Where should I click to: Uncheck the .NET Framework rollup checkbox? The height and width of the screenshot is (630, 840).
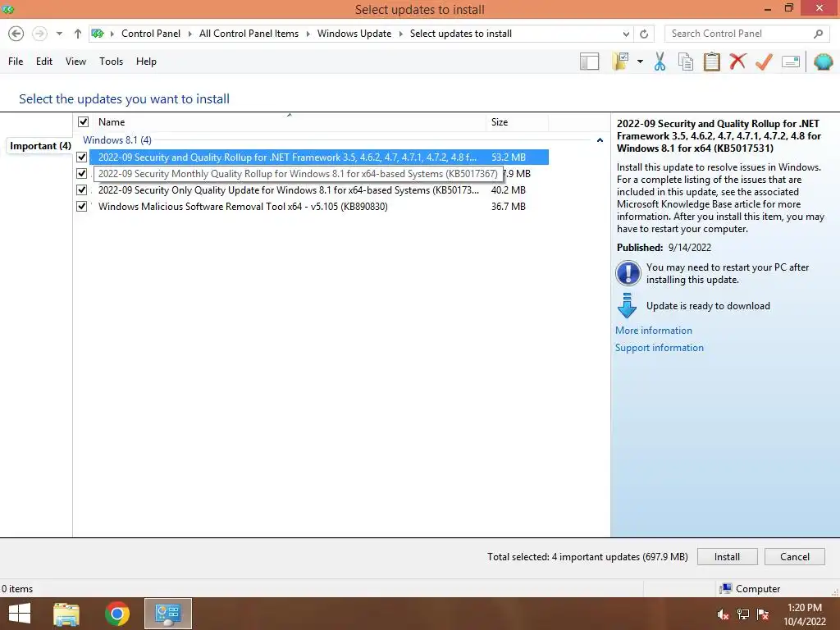81,157
